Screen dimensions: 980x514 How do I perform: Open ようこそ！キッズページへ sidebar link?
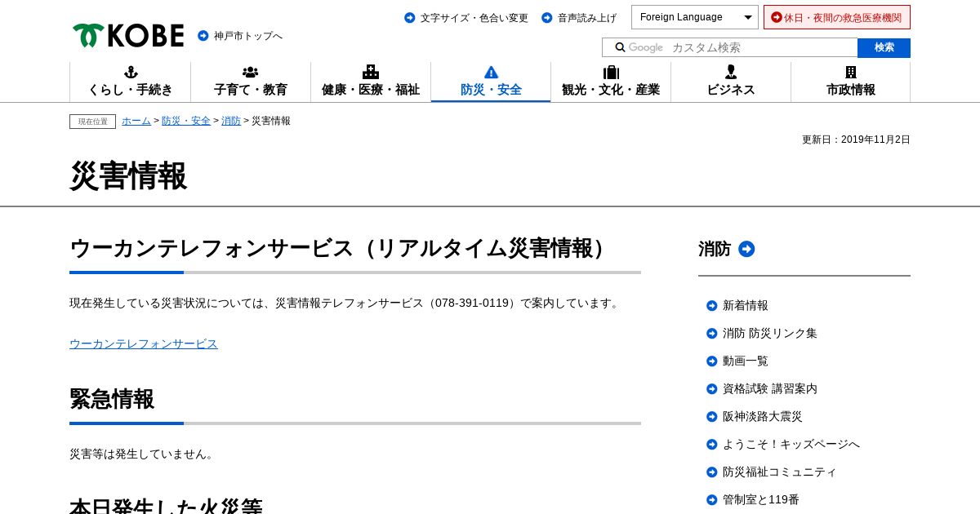pyautogui.click(x=791, y=444)
